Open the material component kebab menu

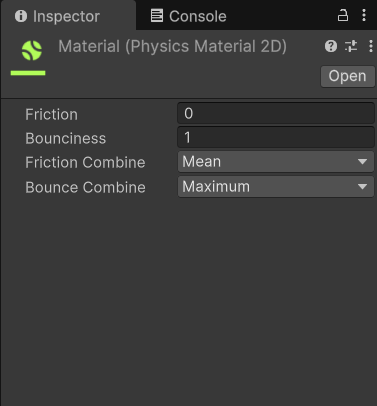coord(371,46)
